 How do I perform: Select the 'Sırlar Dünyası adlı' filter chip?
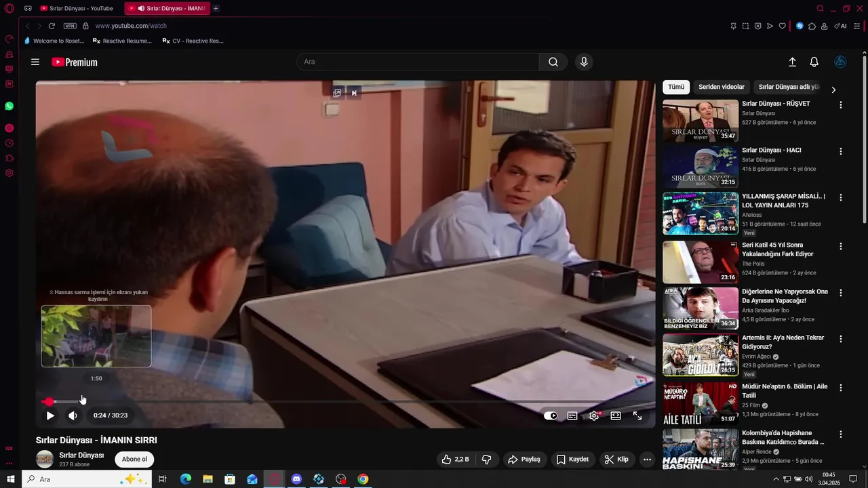[789, 87]
